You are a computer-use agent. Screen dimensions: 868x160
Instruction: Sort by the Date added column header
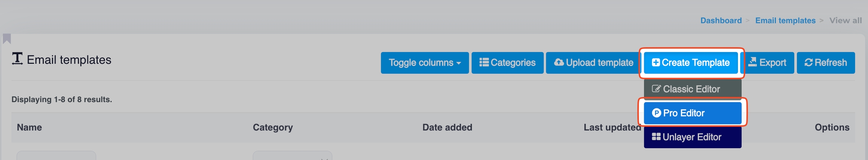click(x=447, y=128)
